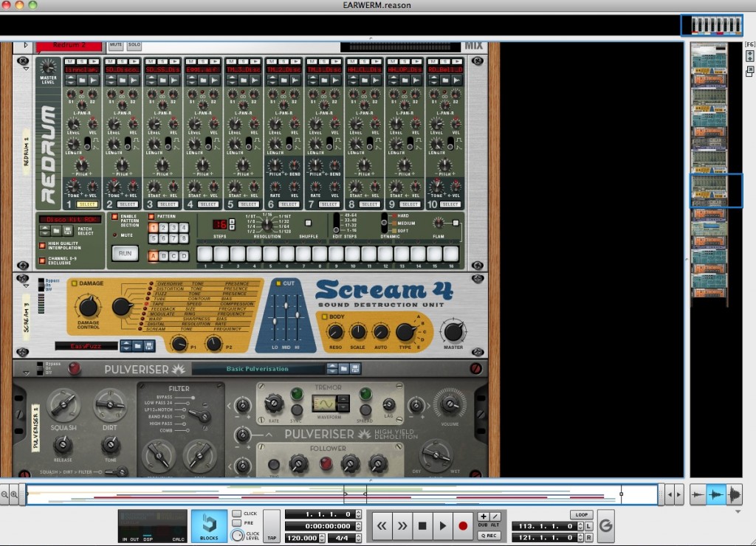Click step 16 pad on Redrum sequencer
Screen dimensions: 756x546
coord(451,254)
